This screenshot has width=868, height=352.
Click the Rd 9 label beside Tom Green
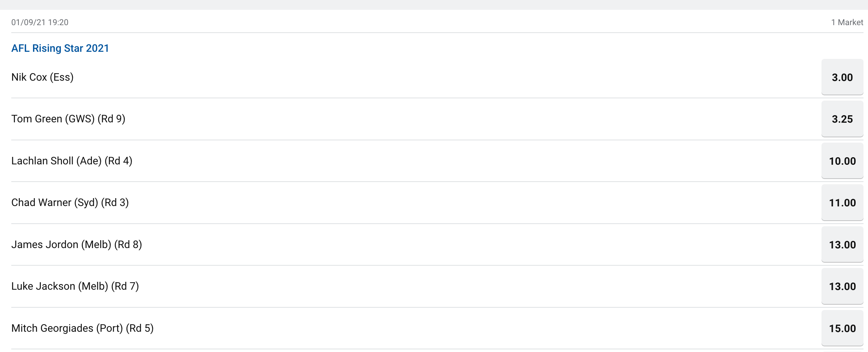click(x=111, y=119)
